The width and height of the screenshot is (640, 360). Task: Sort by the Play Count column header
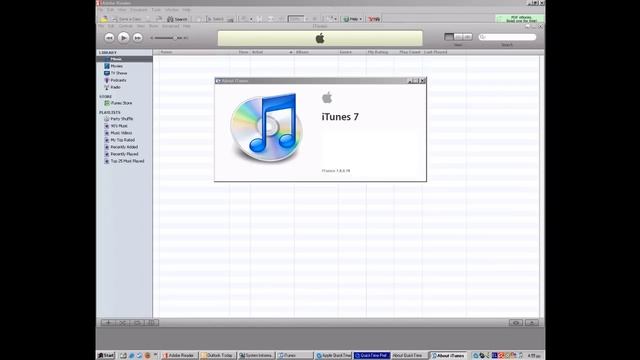pyautogui.click(x=409, y=52)
